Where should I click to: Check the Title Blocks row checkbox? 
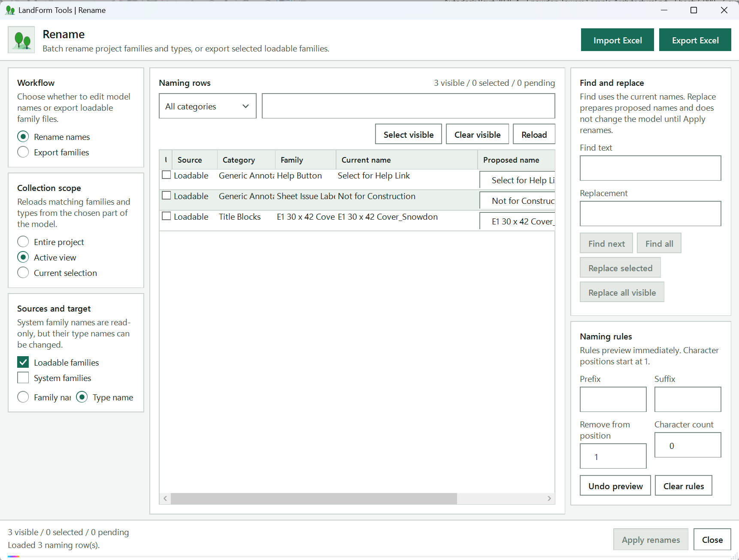coord(167,216)
